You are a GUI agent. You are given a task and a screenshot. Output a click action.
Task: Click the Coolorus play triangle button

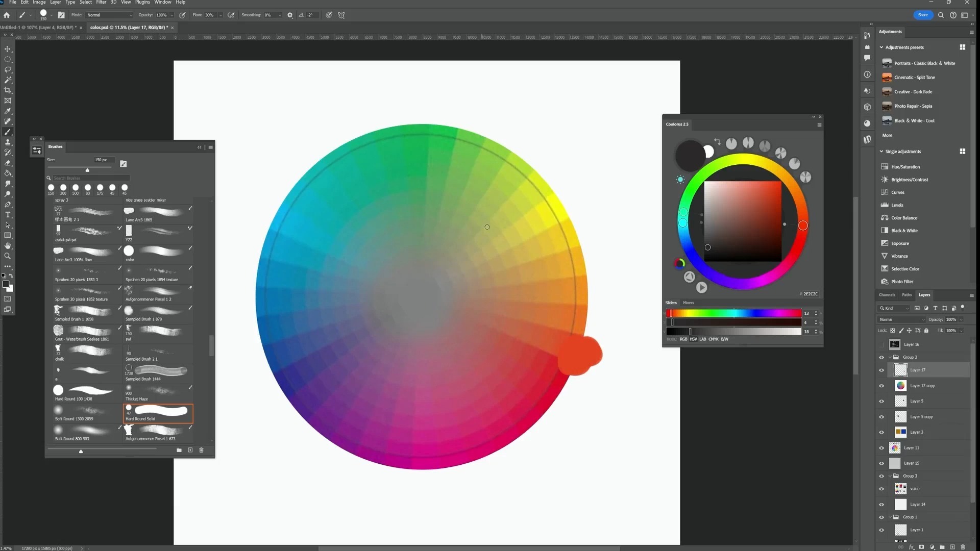point(702,288)
